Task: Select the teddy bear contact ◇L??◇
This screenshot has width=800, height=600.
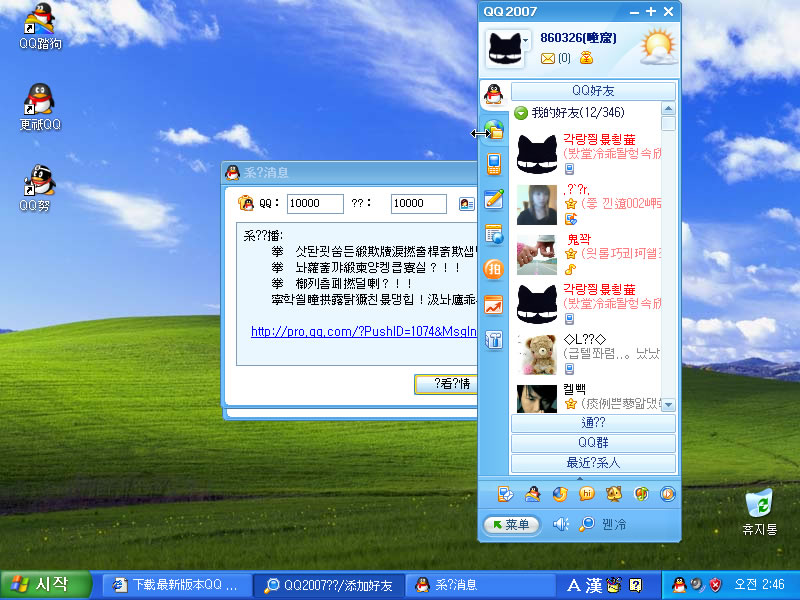Action: tap(589, 354)
